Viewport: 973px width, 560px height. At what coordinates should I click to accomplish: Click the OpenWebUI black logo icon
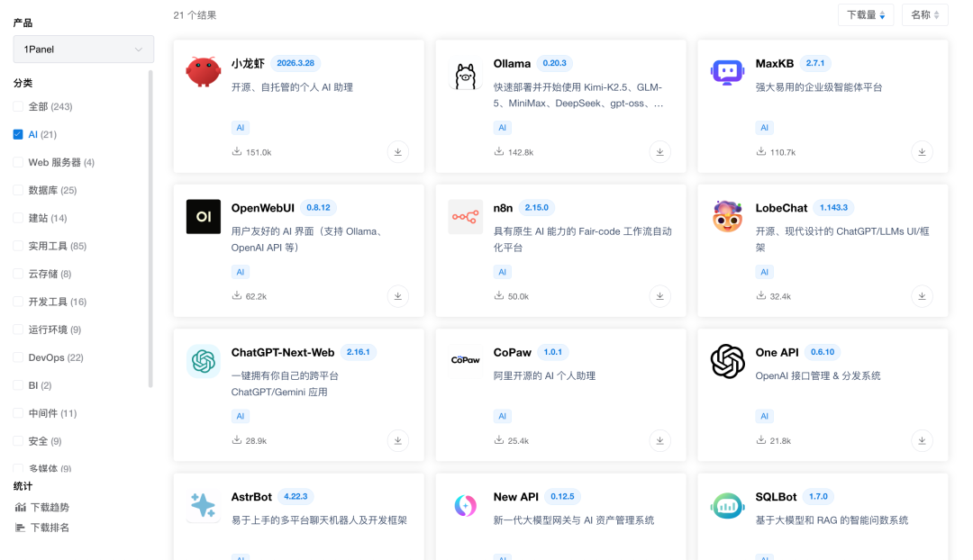[203, 216]
